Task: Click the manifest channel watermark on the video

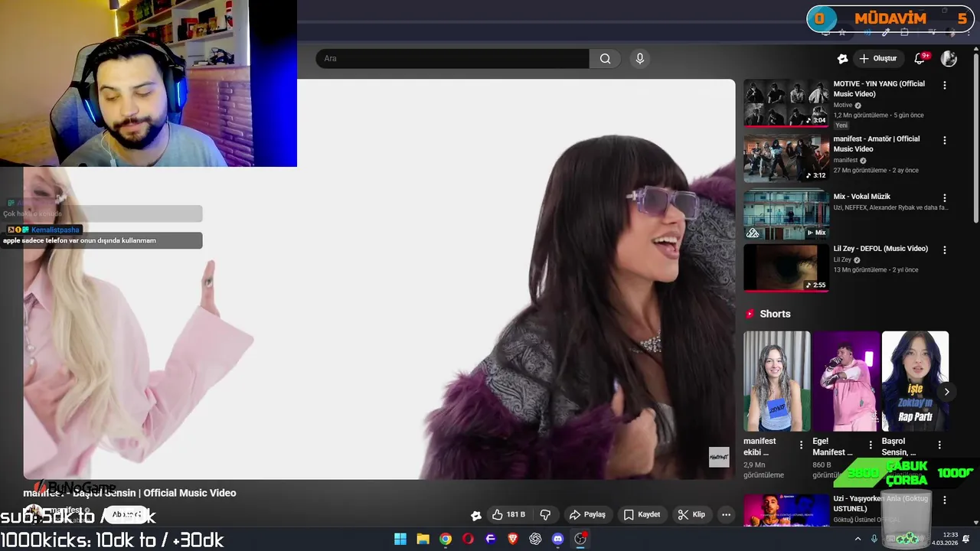Action: click(x=719, y=457)
